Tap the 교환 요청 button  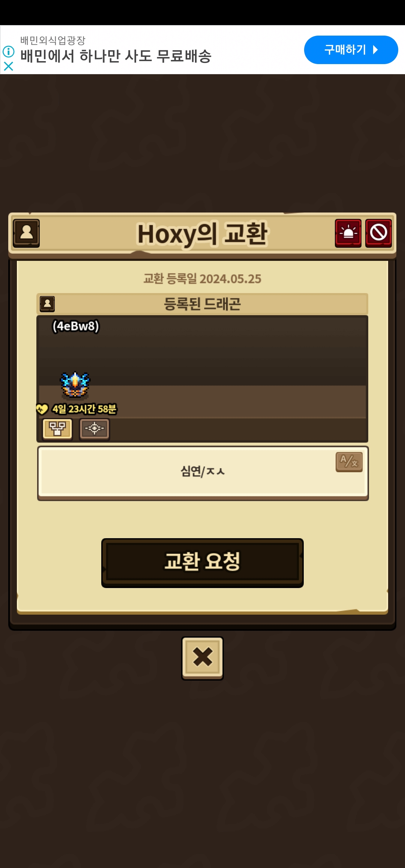point(202,563)
